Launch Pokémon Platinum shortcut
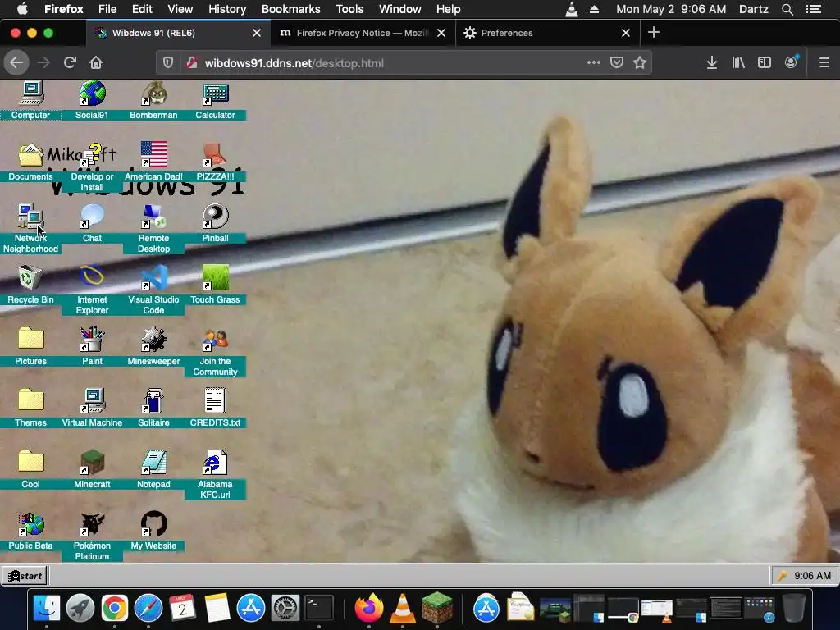This screenshot has width=840, height=630. (x=92, y=536)
